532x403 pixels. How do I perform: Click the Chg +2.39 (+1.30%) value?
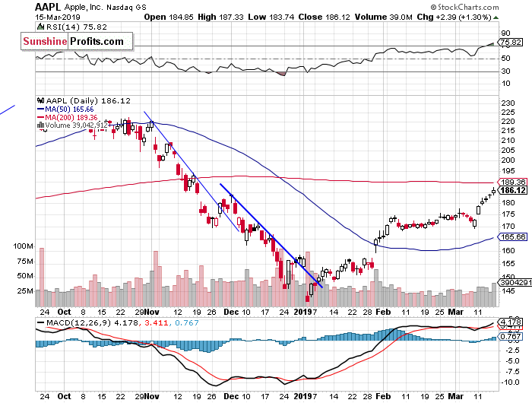(454, 17)
